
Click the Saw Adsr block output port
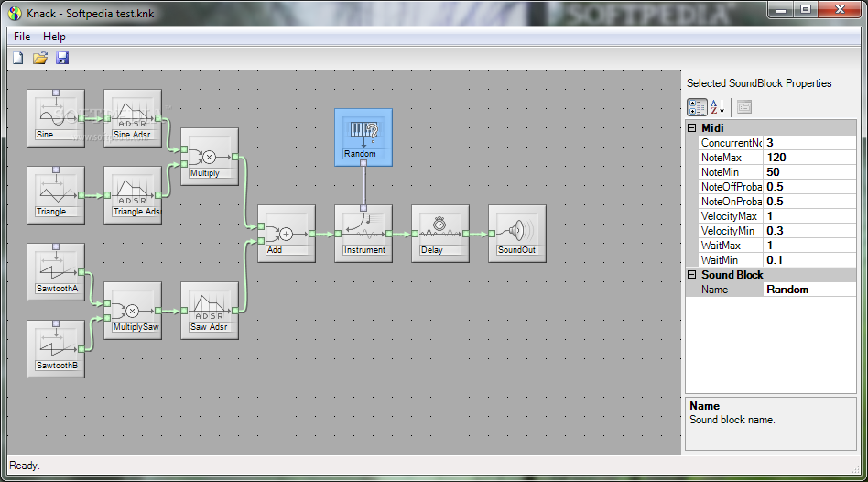[x=235, y=311]
